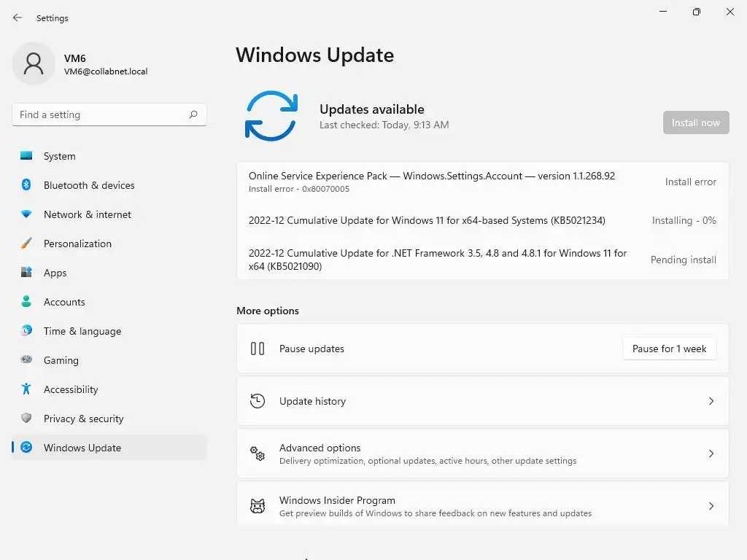Click the Time & language globe icon
Screen dimensions: 747x560
(26, 330)
